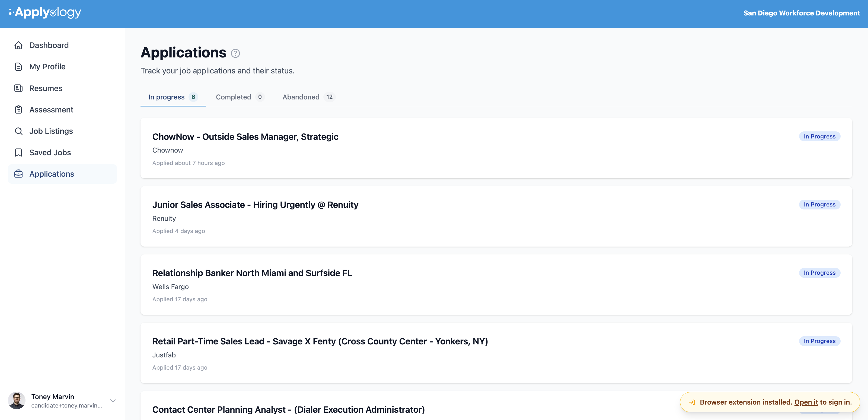
Task: Click the candidate email under Toney Marvin
Action: [x=66, y=406]
